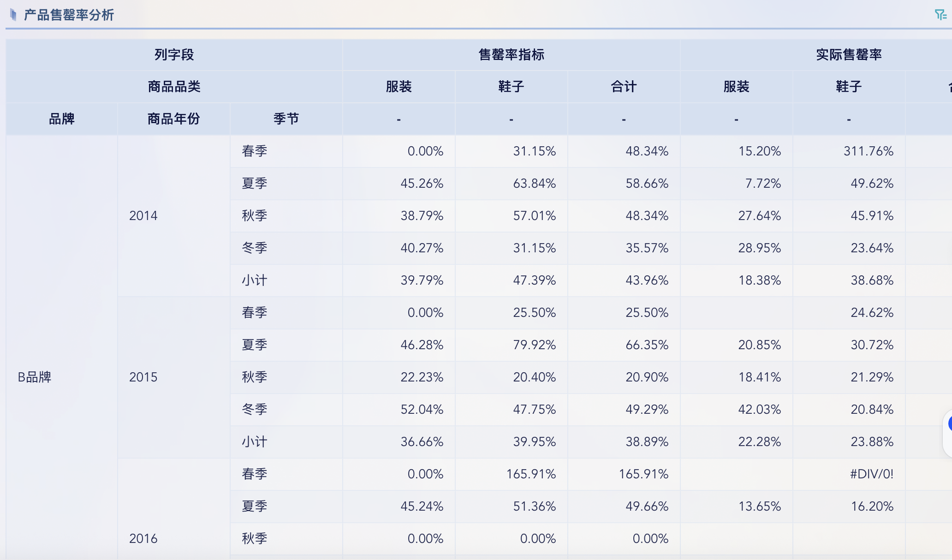This screenshot has height=560, width=952.
Task: Select the 季节 header cell
Action: click(x=286, y=118)
